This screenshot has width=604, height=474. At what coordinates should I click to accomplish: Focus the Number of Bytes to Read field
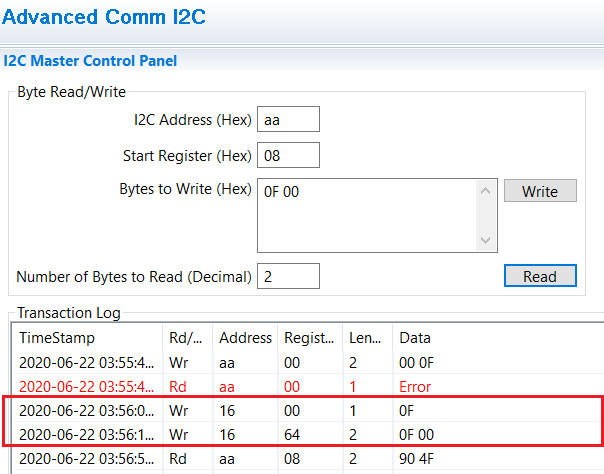[288, 276]
